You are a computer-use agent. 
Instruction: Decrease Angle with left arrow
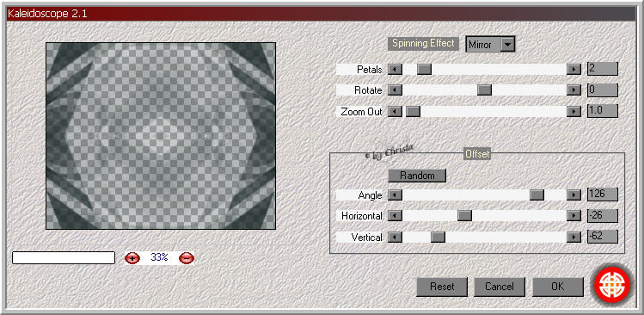point(396,195)
